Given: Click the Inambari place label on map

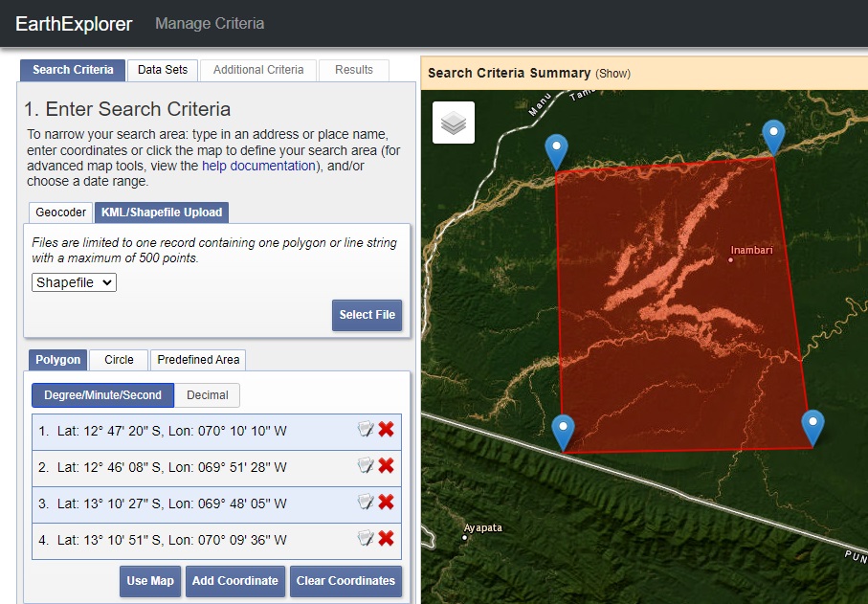Looking at the screenshot, I should 752,250.
